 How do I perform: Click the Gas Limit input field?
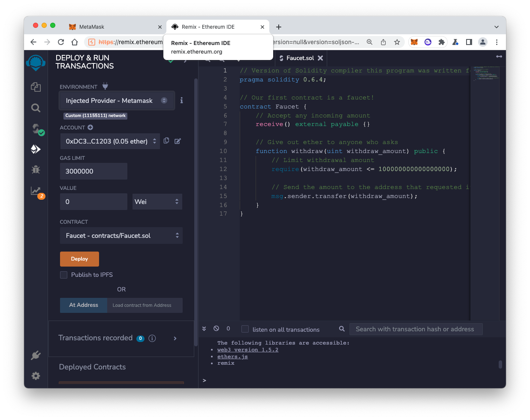point(93,171)
